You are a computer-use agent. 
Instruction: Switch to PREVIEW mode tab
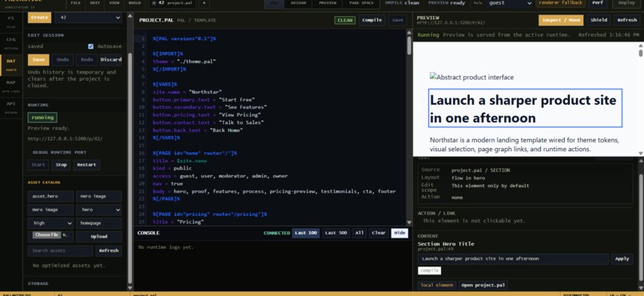pyautogui.click(x=328, y=3)
